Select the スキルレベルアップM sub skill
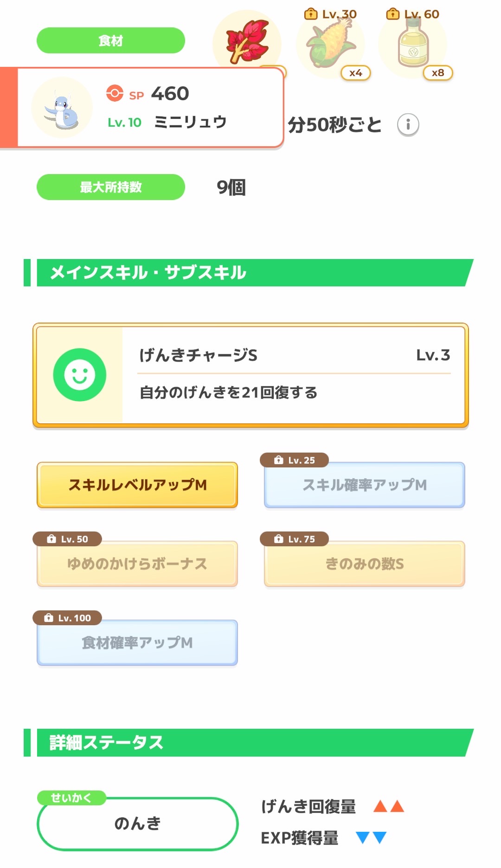The width and height of the screenshot is (501, 868). click(137, 485)
